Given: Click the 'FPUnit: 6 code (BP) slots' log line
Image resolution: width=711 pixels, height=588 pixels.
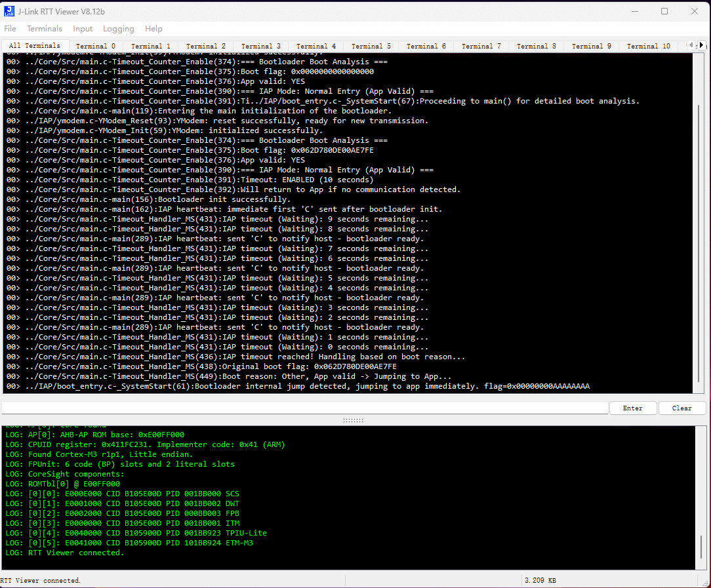Looking at the screenshot, I should coord(120,464).
